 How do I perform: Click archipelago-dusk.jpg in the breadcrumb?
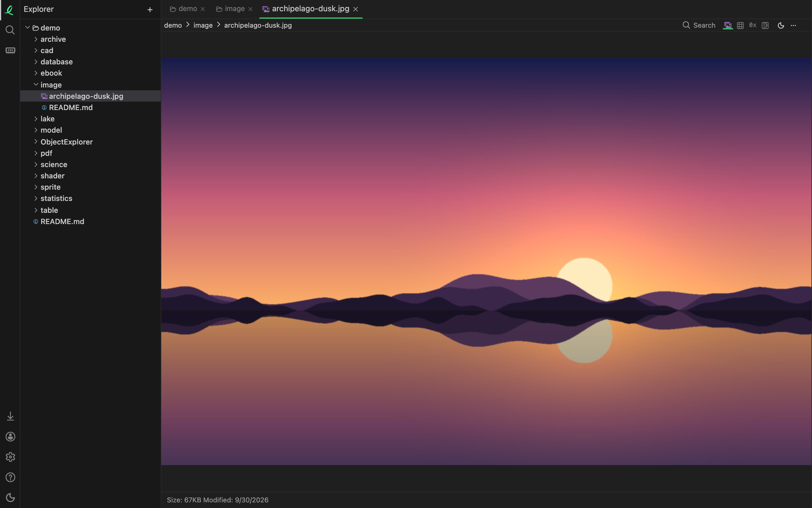pyautogui.click(x=258, y=25)
